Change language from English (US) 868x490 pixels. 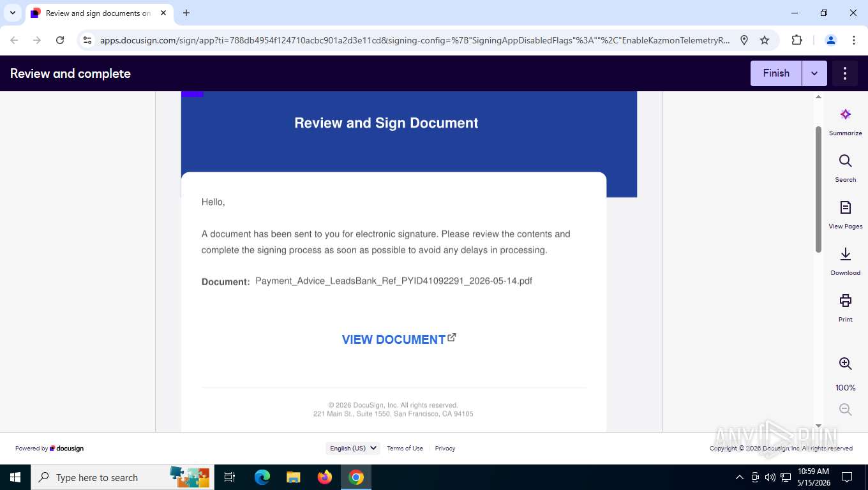click(x=353, y=448)
